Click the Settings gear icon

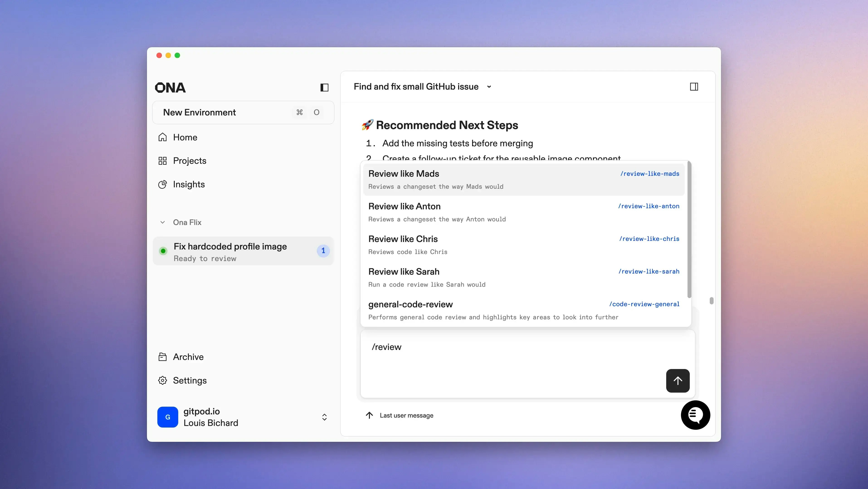pyautogui.click(x=162, y=381)
